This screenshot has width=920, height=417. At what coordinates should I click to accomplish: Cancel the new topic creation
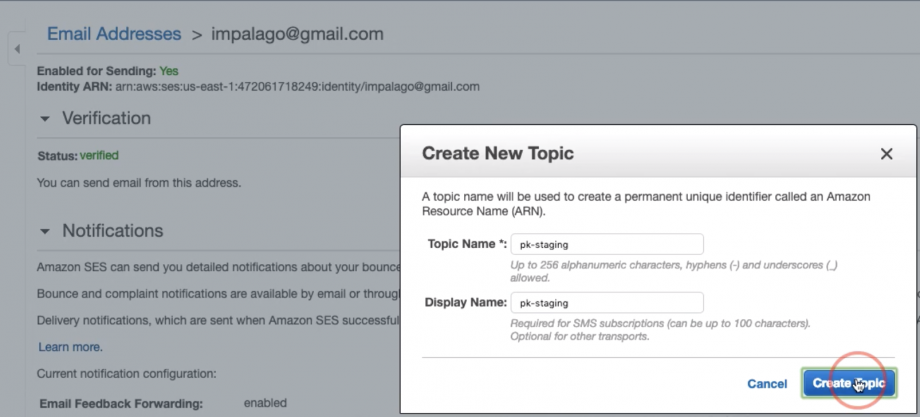767,384
